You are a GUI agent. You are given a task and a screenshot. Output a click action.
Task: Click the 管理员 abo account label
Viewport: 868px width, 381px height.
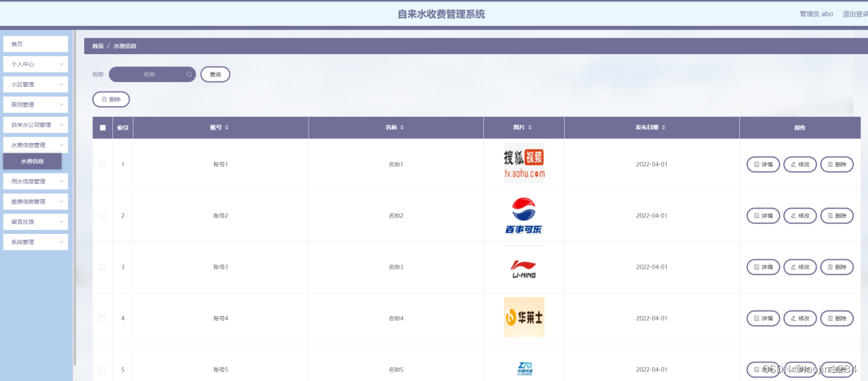(817, 14)
